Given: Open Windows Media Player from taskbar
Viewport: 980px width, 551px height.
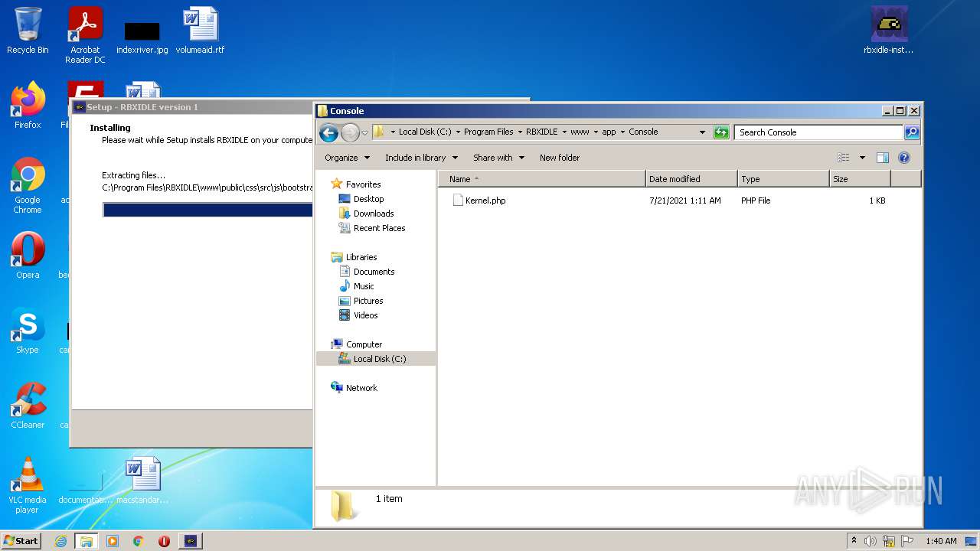Looking at the screenshot, I should 113,541.
